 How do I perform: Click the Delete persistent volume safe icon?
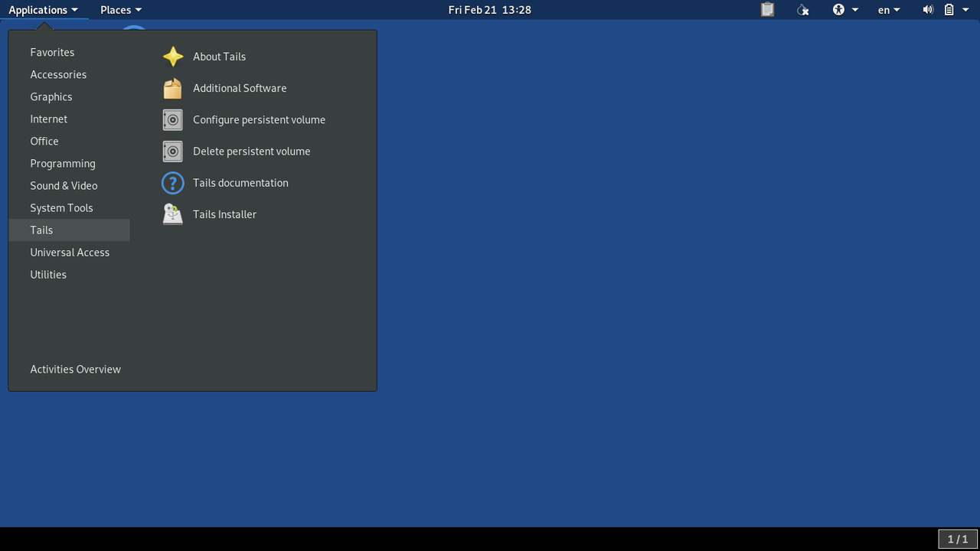[173, 151]
